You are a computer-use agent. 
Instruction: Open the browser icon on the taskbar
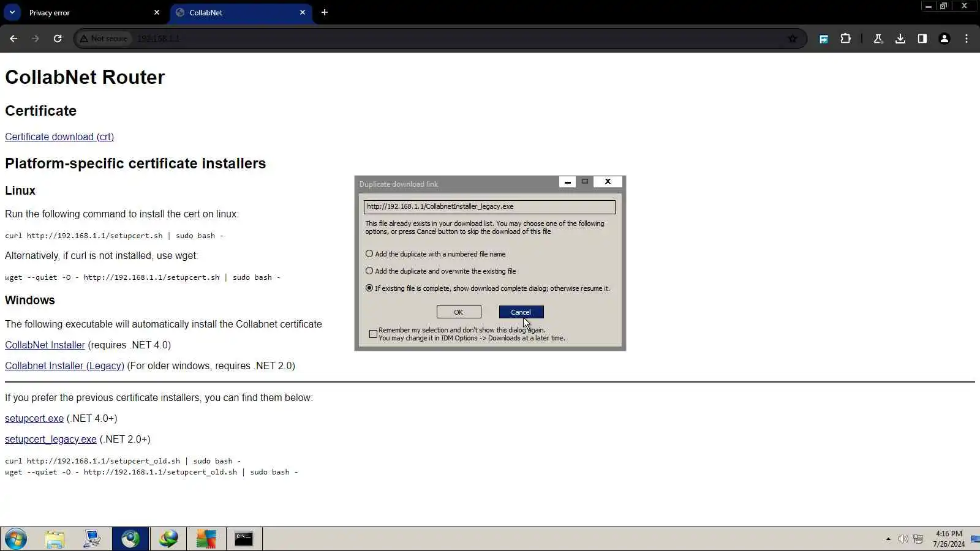pos(130,539)
